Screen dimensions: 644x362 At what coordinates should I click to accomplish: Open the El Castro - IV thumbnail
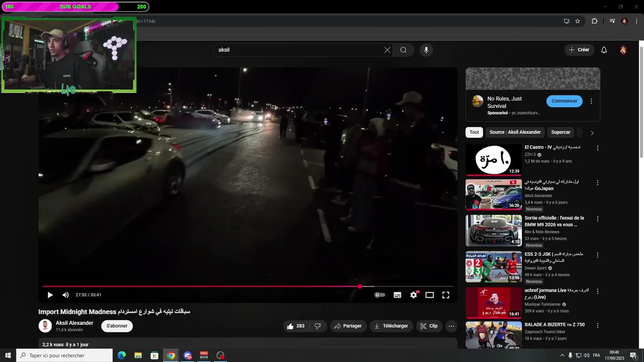pos(494,159)
